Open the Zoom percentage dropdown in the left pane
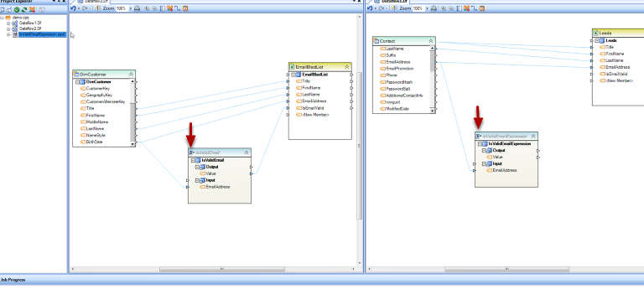644x305 pixels. coord(131,8)
